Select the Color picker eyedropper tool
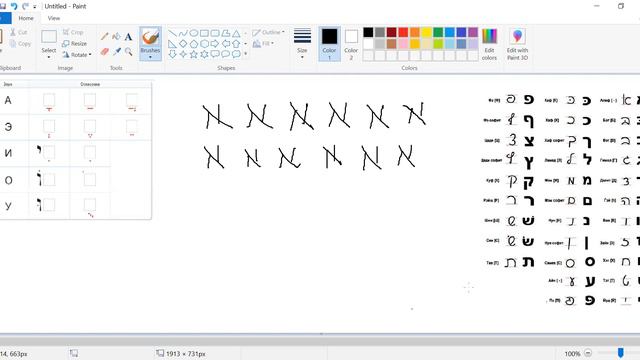Image resolution: width=640 pixels, height=360 pixels. coord(117,51)
